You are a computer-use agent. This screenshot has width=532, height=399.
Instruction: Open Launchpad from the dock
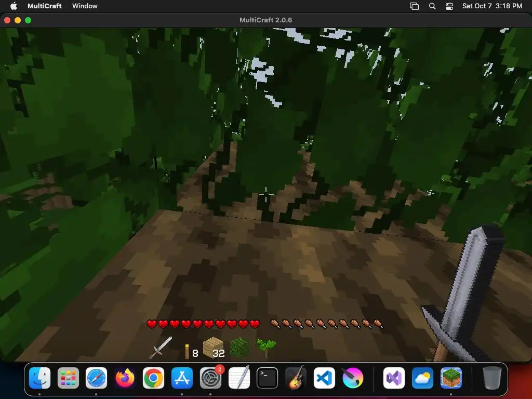point(68,378)
